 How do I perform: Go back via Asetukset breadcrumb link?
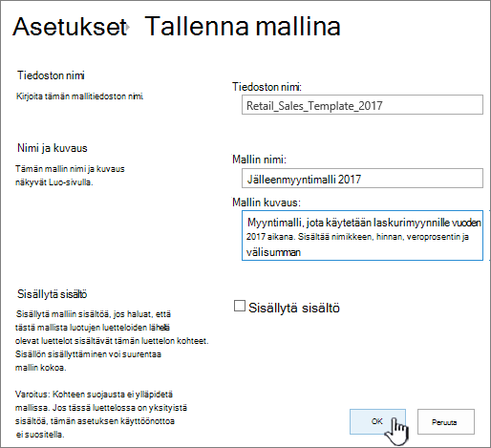[70, 26]
